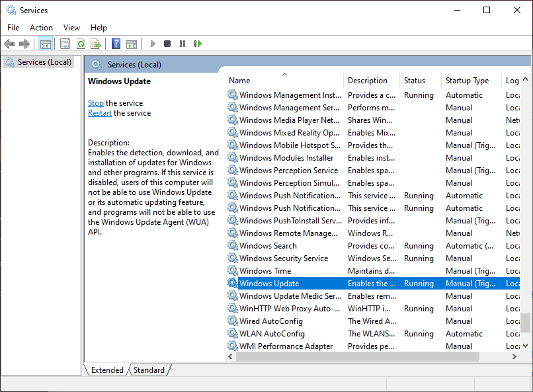Toggle the Show/Hide Console Tree icon
The image size is (533, 392).
click(x=45, y=44)
